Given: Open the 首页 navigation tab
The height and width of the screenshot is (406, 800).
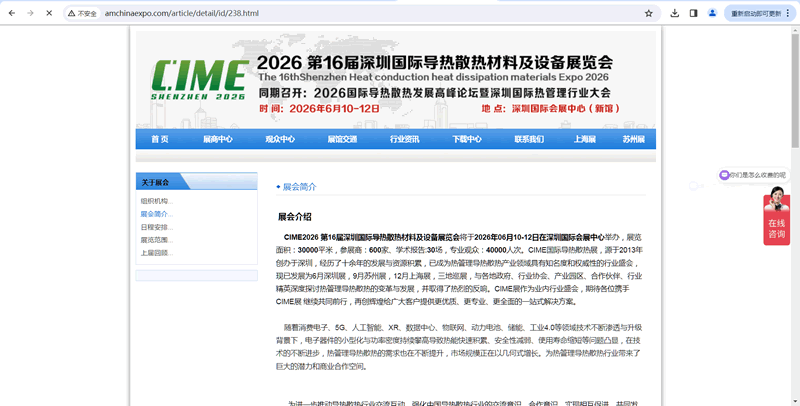Looking at the screenshot, I should point(160,139).
